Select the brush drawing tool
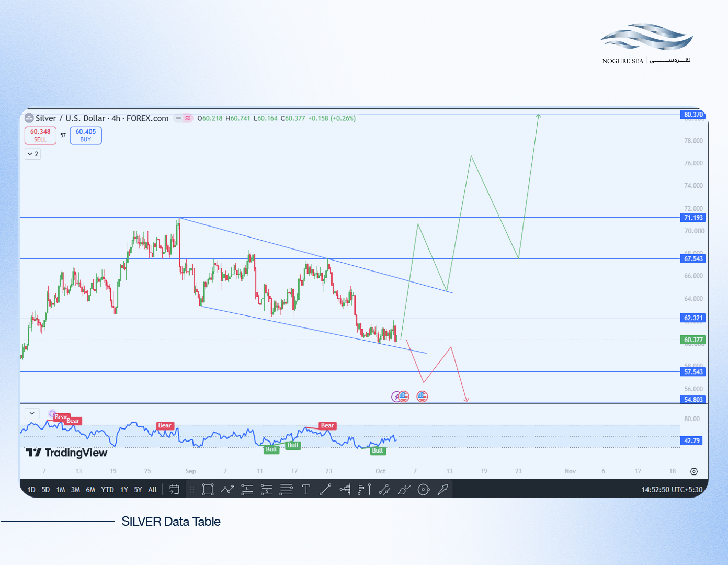 coord(404,490)
